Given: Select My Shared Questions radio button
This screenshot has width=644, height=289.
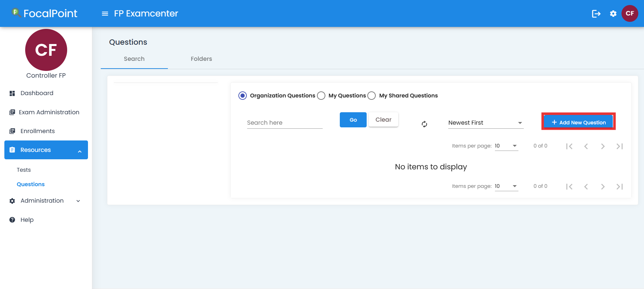Looking at the screenshot, I should pos(372,96).
